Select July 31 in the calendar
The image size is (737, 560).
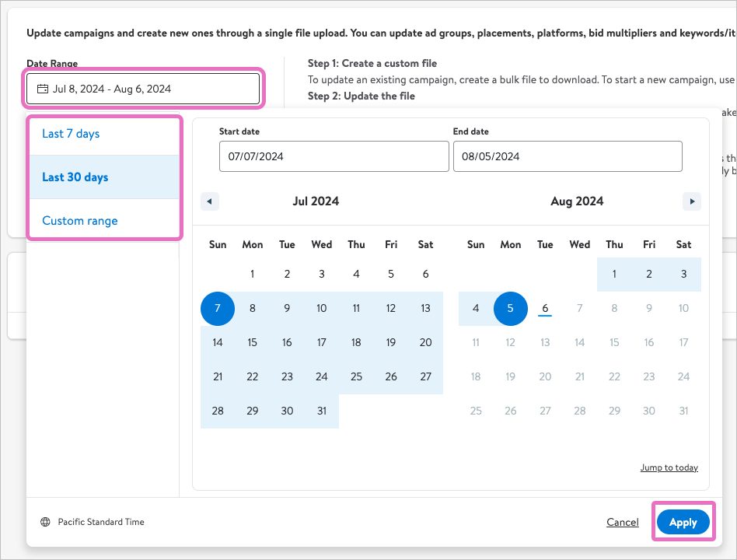(x=322, y=411)
